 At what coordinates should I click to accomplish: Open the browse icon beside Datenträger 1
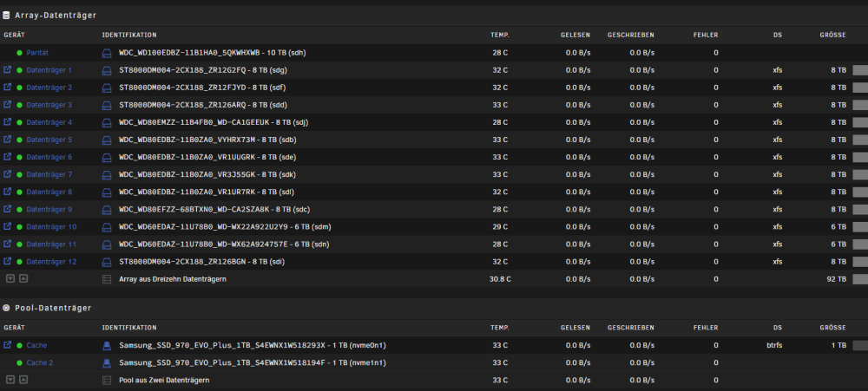pyautogui.click(x=7, y=70)
